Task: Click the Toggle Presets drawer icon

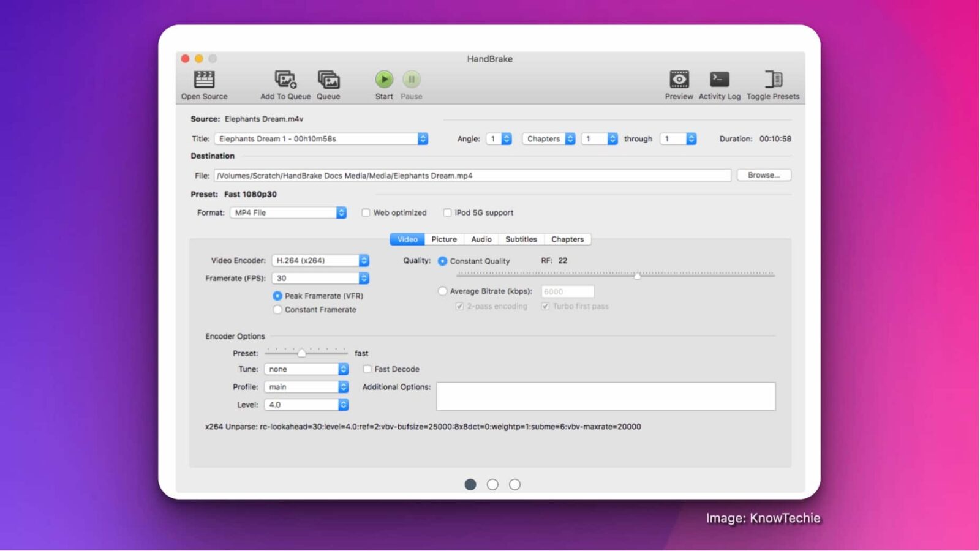Action: (x=773, y=79)
